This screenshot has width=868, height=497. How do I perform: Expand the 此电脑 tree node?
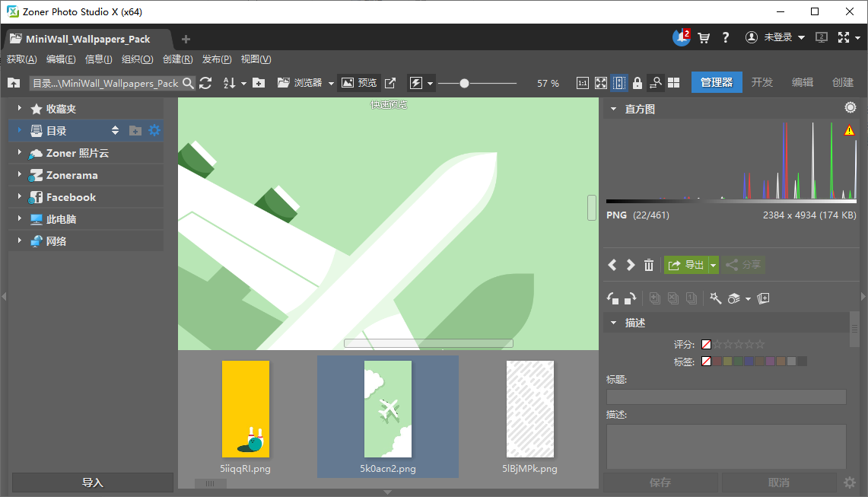pyautogui.click(x=19, y=219)
